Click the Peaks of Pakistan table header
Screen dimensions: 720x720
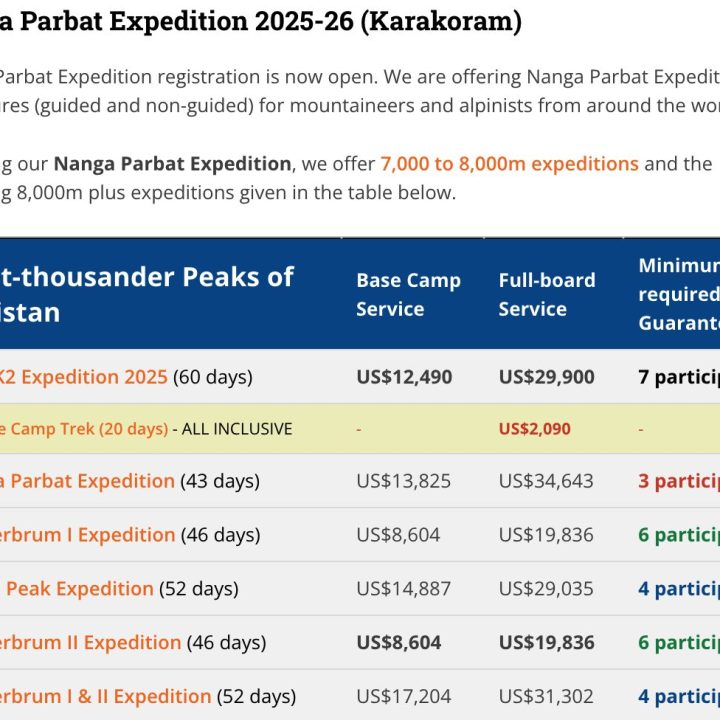coord(150,294)
